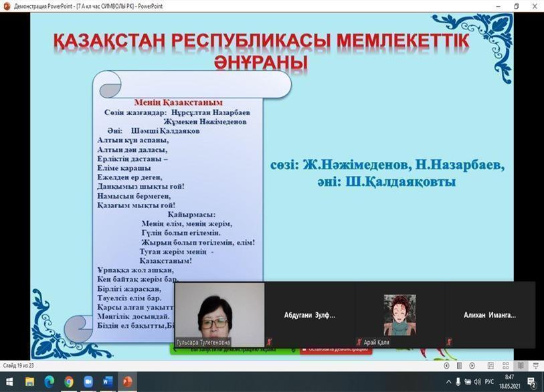Image resolution: width=544 pixels, height=392 pixels.
Task: Expand hidden system tray icons
Action: (x=449, y=382)
